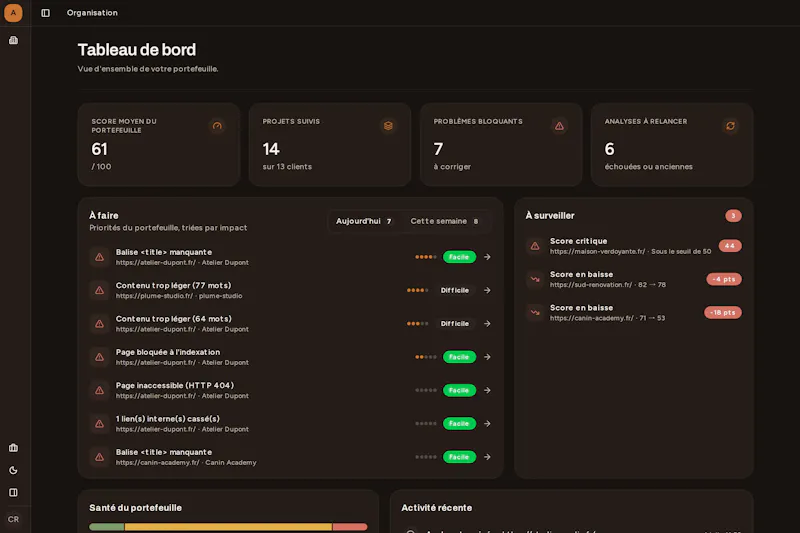Open the Score critique alert for maison-verdoyante.fr

[634, 246]
